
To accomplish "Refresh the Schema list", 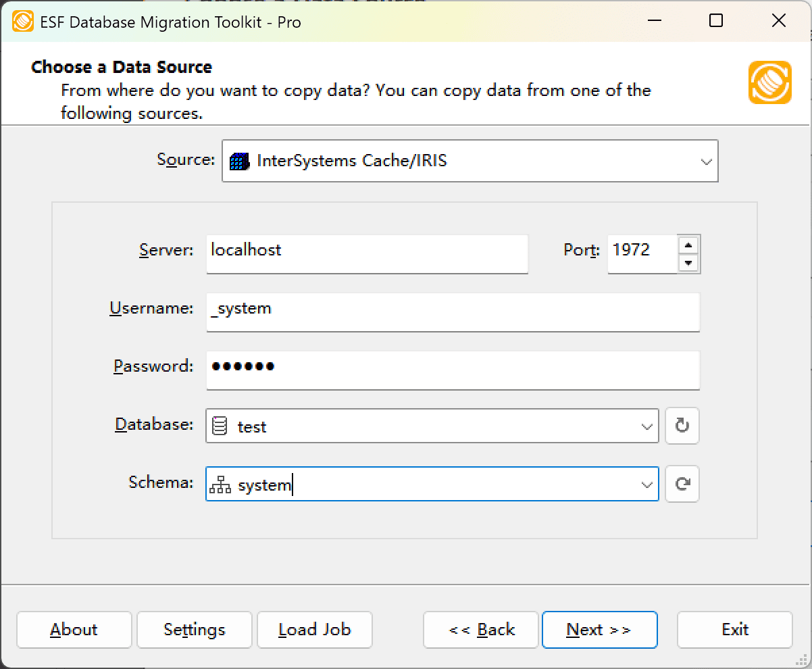I will pos(682,484).
